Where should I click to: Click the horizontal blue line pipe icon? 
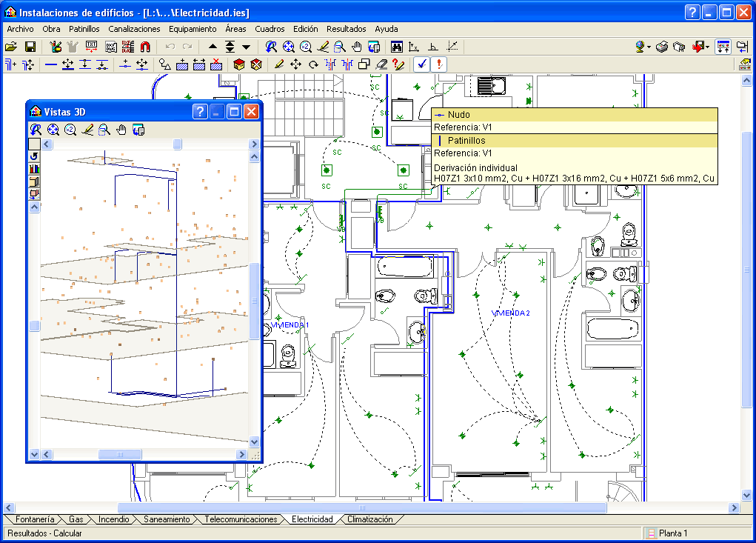[50, 64]
